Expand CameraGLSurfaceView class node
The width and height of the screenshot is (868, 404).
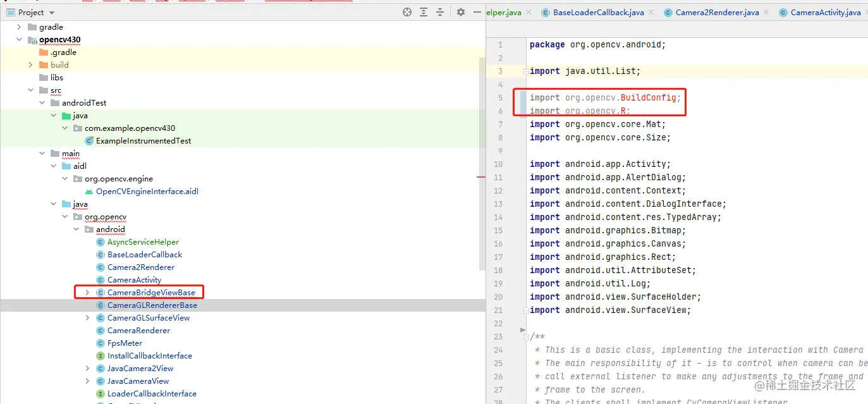(x=87, y=318)
